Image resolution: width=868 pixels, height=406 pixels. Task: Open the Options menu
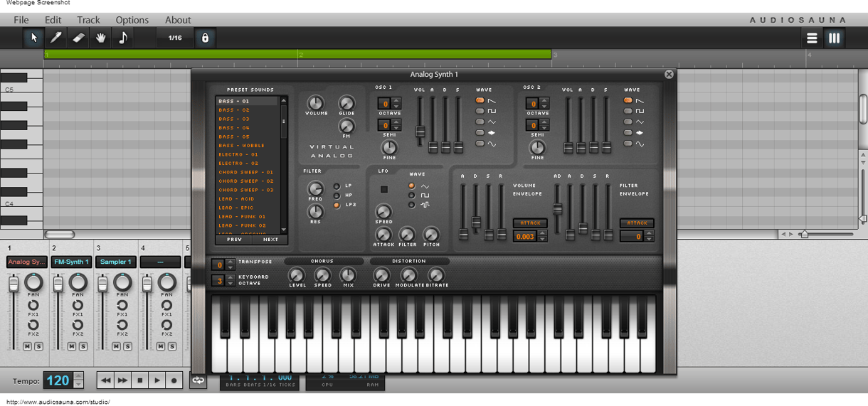(132, 20)
